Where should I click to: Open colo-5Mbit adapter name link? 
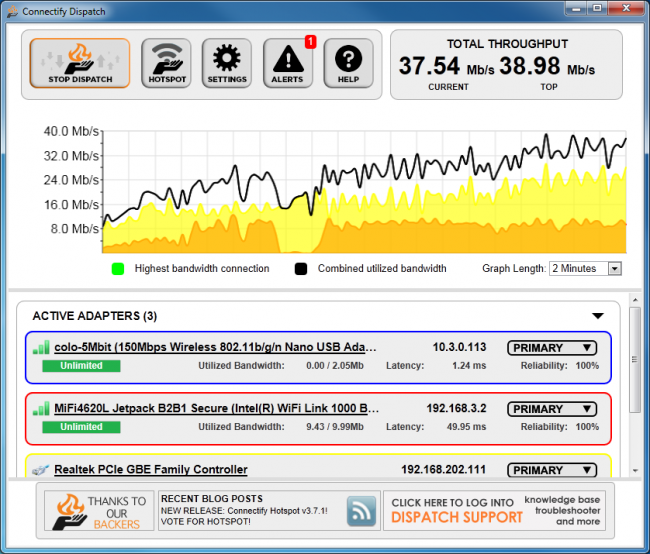tap(215, 347)
